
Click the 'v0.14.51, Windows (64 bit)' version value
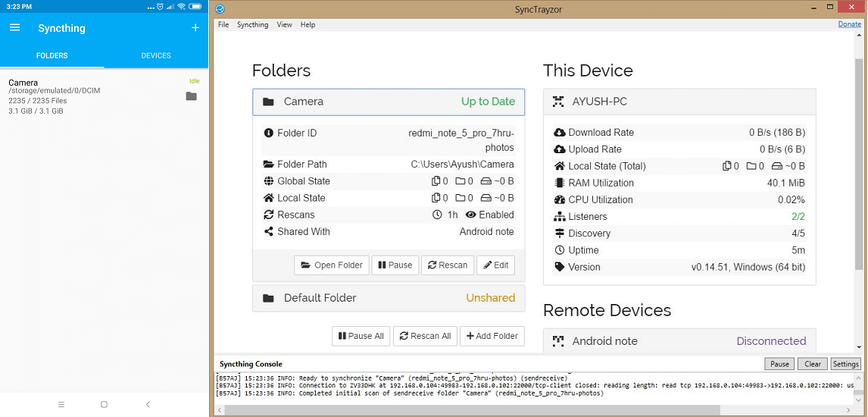[748, 267]
